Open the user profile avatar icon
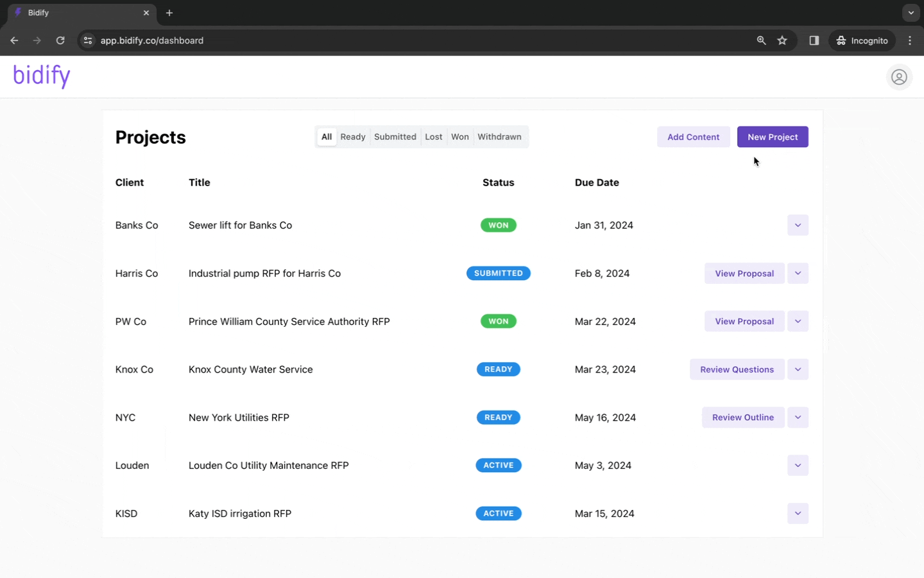924x578 pixels. pyautogui.click(x=899, y=77)
